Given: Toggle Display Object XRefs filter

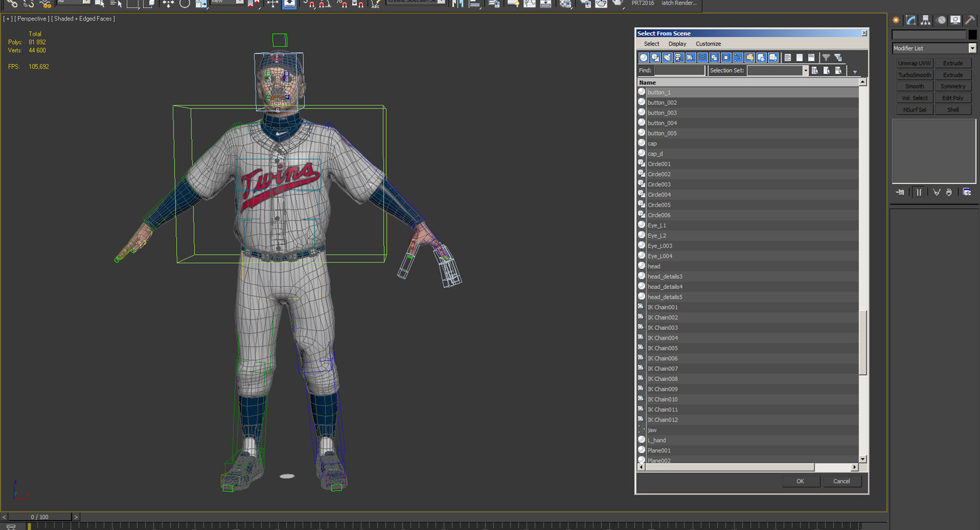Looking at the screenshot, I should tap(726, 58).
